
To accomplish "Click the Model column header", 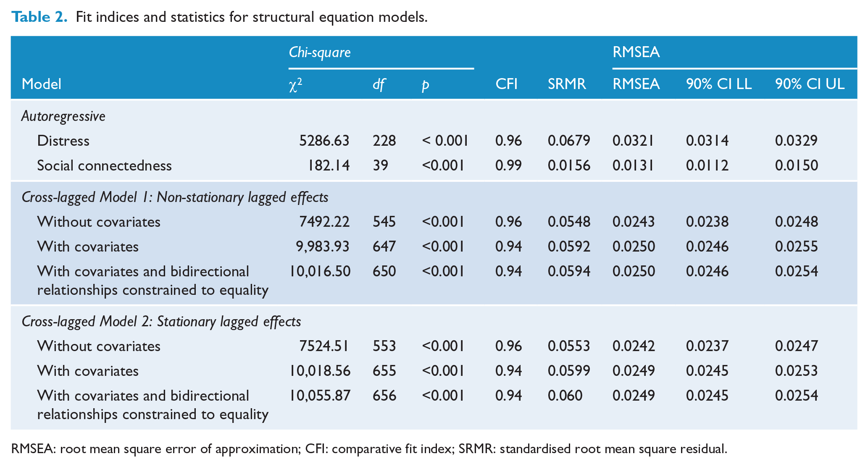I will tap(42, 84).
